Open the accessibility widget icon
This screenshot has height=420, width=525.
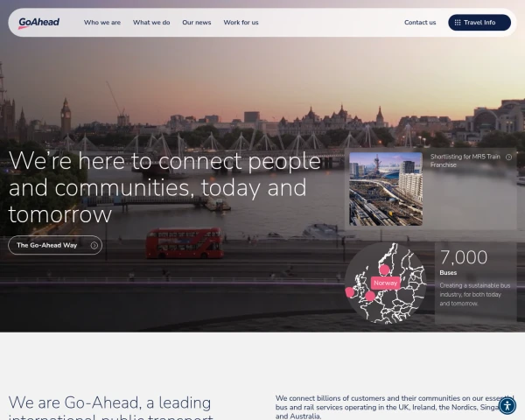click(507, 406)
